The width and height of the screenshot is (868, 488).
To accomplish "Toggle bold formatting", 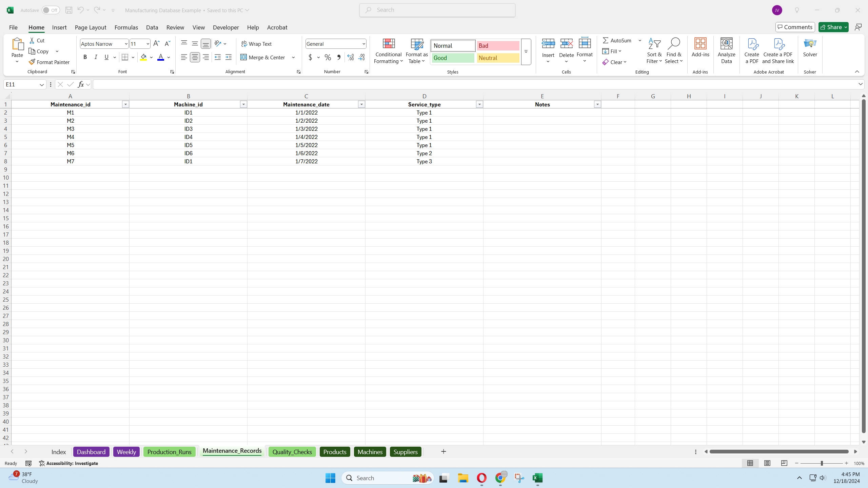I will 85,57.
